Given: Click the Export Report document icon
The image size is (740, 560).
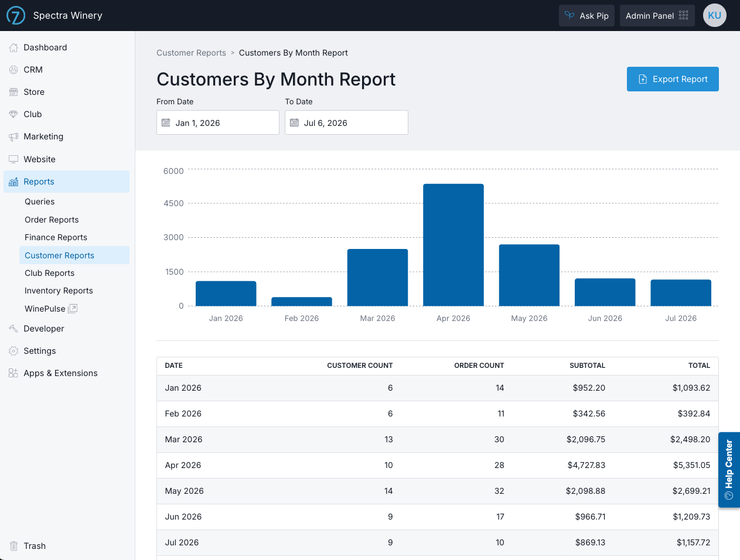Looking at the screenshot, I should pos(643,79).
